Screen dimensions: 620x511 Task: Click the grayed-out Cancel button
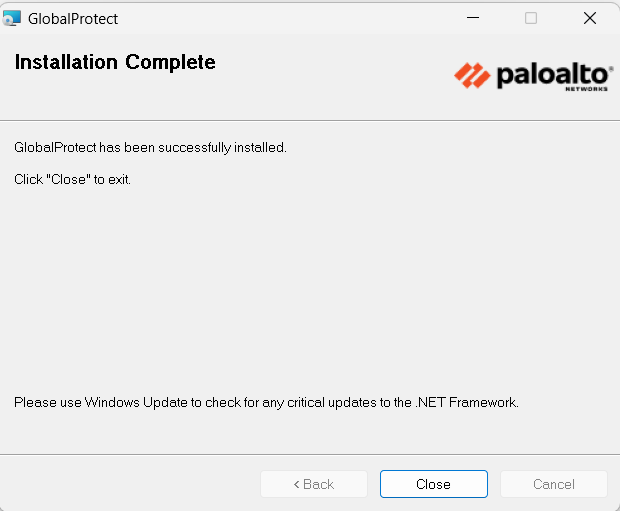click(553, 484)
